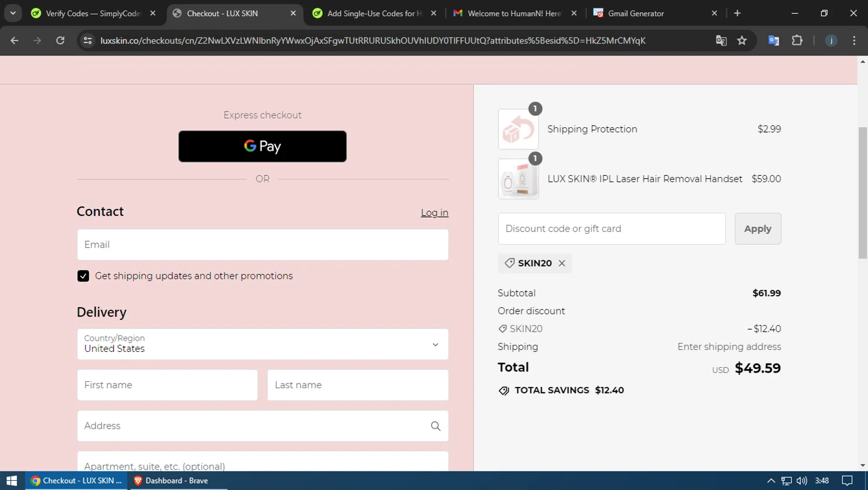Pay with Google Pay express checkout
Image resolution: width=868 pixels, height=490 pixels.
tap(263, 146)
